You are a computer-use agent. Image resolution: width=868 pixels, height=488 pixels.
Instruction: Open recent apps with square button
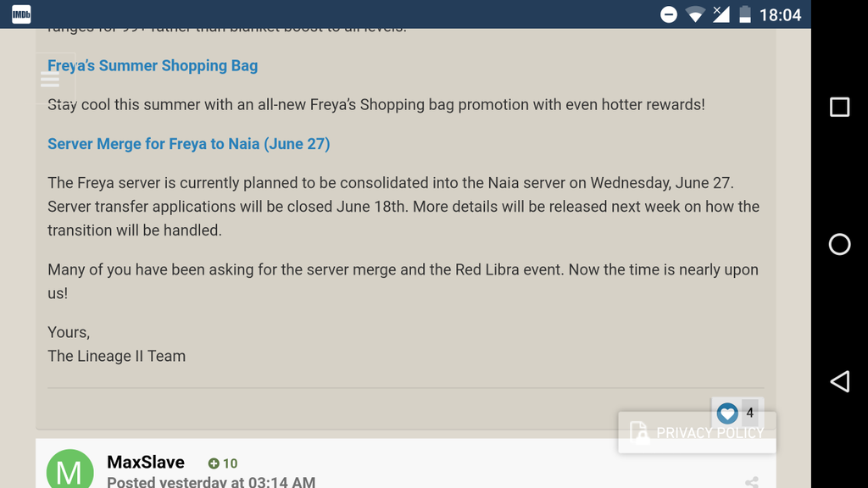[839, 107]
